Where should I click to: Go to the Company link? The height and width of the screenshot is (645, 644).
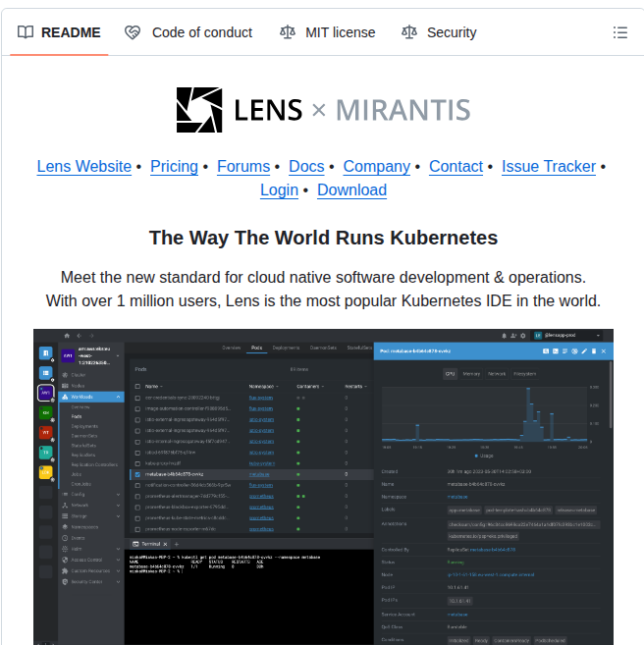click(x=377, y=167)
